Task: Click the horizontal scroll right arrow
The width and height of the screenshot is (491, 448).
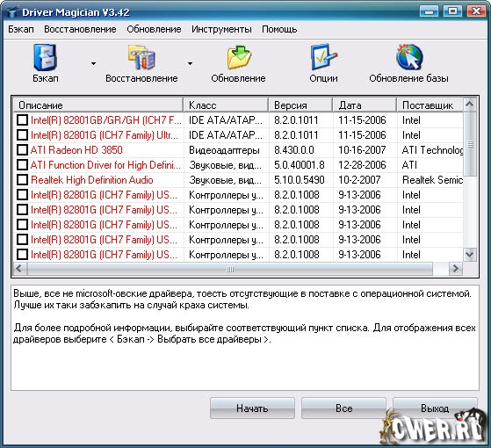Action: tap(455, 269)
